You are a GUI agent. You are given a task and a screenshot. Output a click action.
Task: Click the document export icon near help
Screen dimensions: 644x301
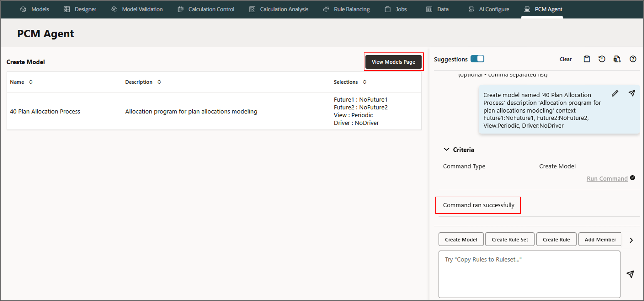tap(617, 59)
